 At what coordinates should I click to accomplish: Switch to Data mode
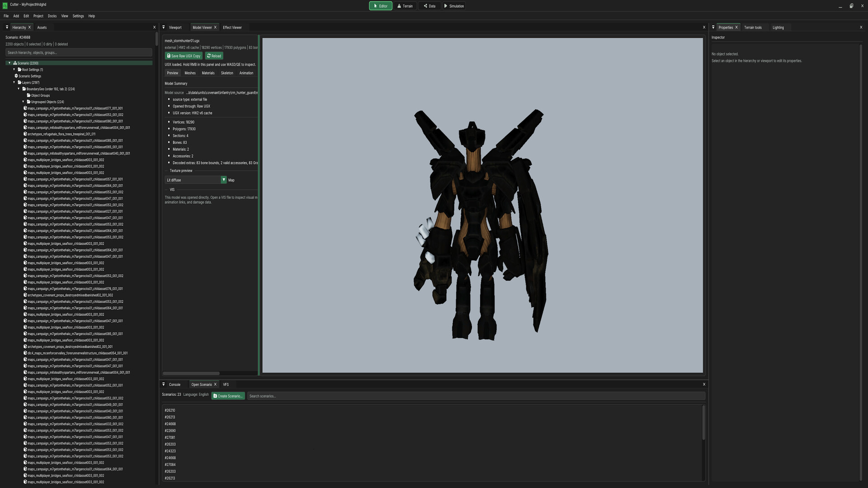429,6
